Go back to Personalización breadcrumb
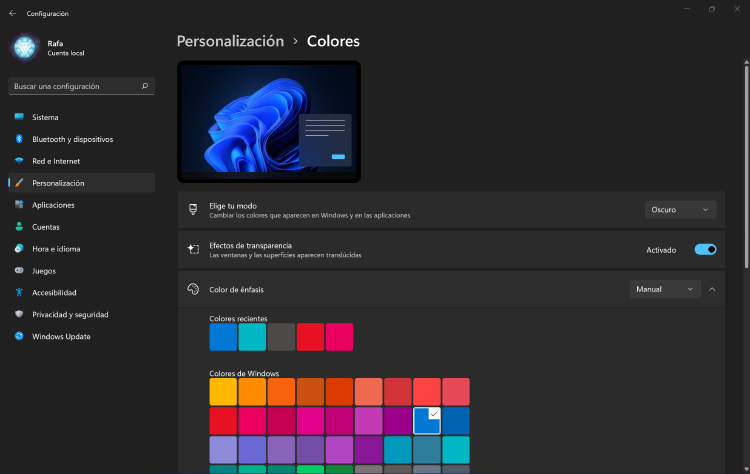This screenshot has height=474, width=750. point(230,41)
